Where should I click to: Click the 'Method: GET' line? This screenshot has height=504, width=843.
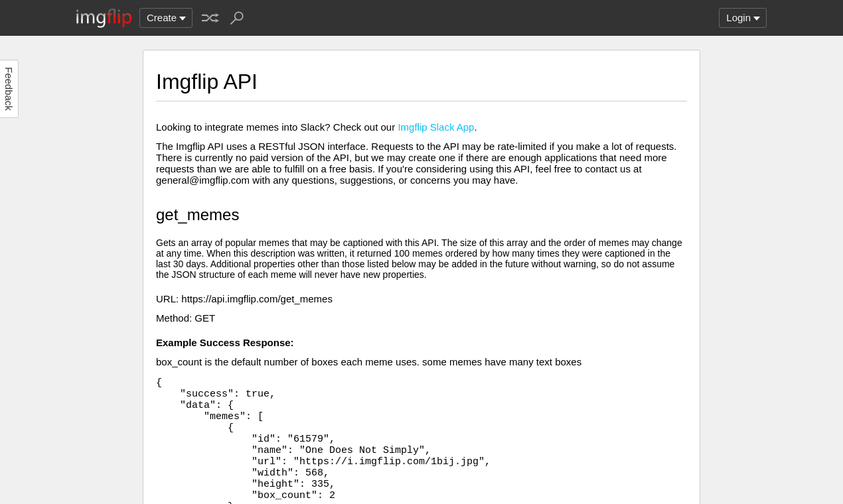pos(186,318)
